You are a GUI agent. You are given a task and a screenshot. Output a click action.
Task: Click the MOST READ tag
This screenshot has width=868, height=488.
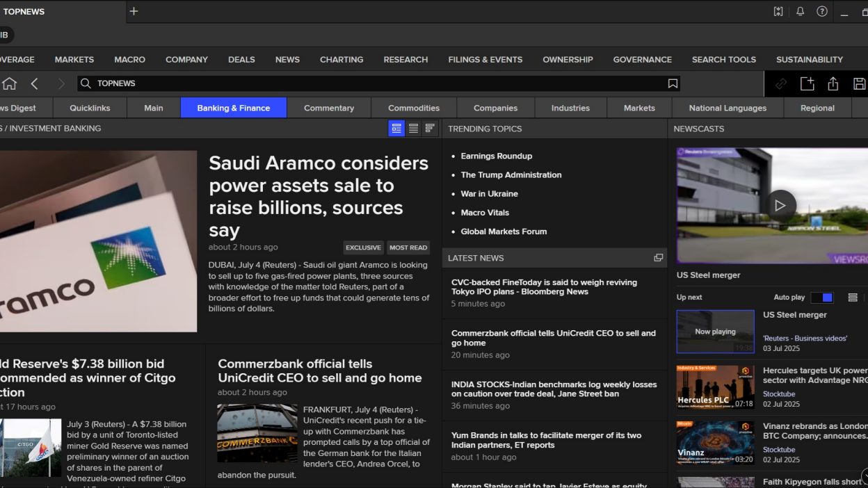(x=408, y=247)
